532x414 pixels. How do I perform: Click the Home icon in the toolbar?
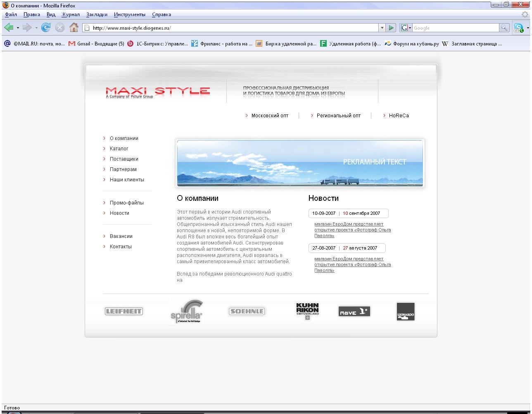74,28
